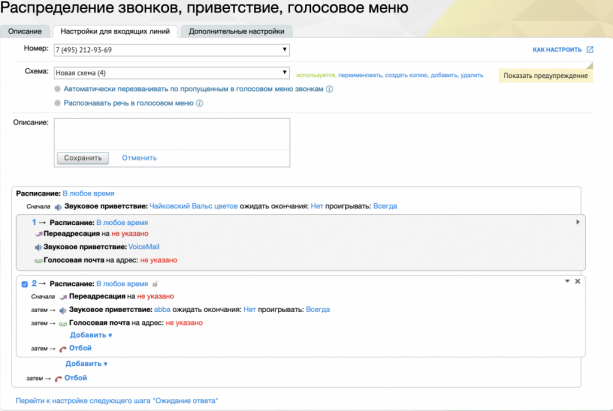Switch to Описание tab
The width and height of the screenshot is (613, 411).
coord(25,31)
